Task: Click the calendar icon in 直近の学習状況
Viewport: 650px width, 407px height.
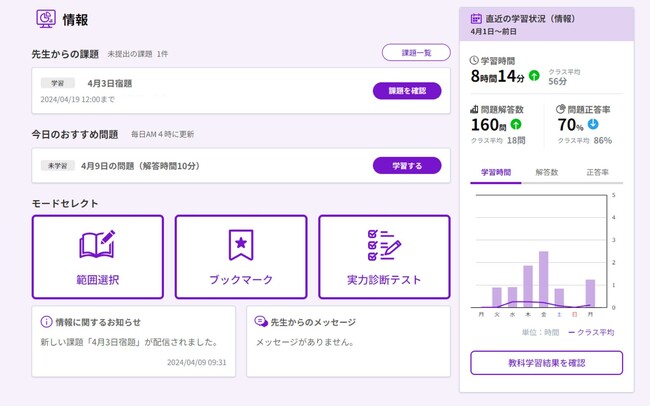Action: pos(476,18)
